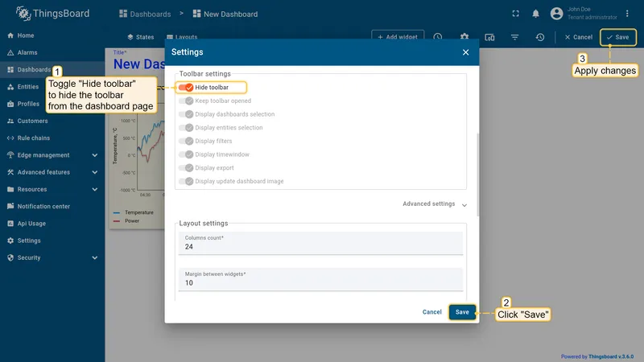Image resolution: width=644 pixels, height=362 pixels.
Task: Click the Advanced features tools icon
Action: point(10,172)
